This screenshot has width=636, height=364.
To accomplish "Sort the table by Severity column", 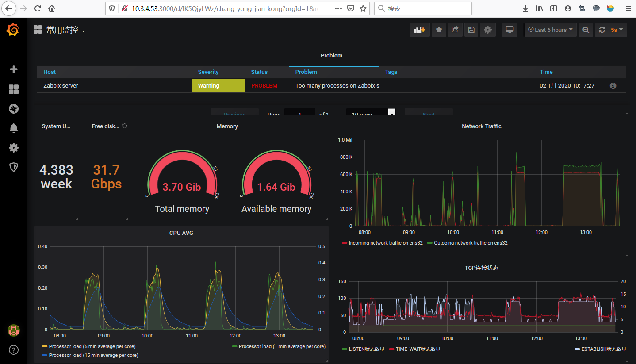I will [208, 72].
